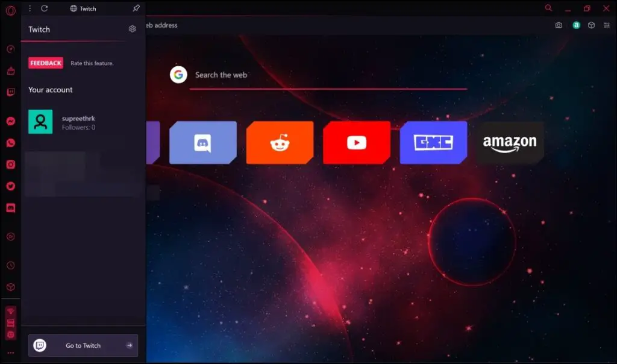Click the red FEEDBACK button

click(x=46, y=63)
